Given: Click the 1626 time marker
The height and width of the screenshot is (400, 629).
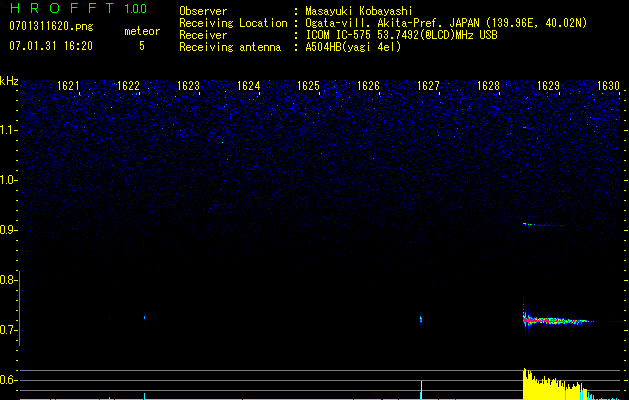Looking at the screenshot, I should point(368,86).
